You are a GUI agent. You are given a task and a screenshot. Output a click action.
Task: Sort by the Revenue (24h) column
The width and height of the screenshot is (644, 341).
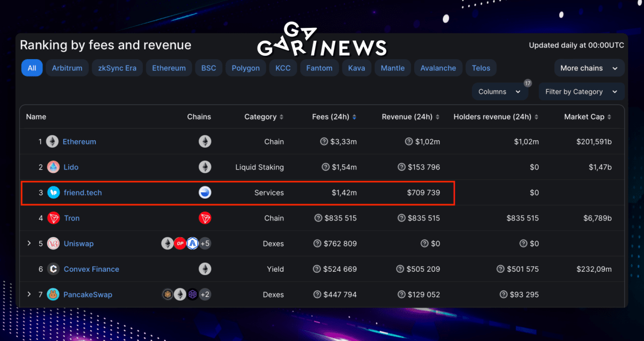pyautogui.click(x=411, y=117)
